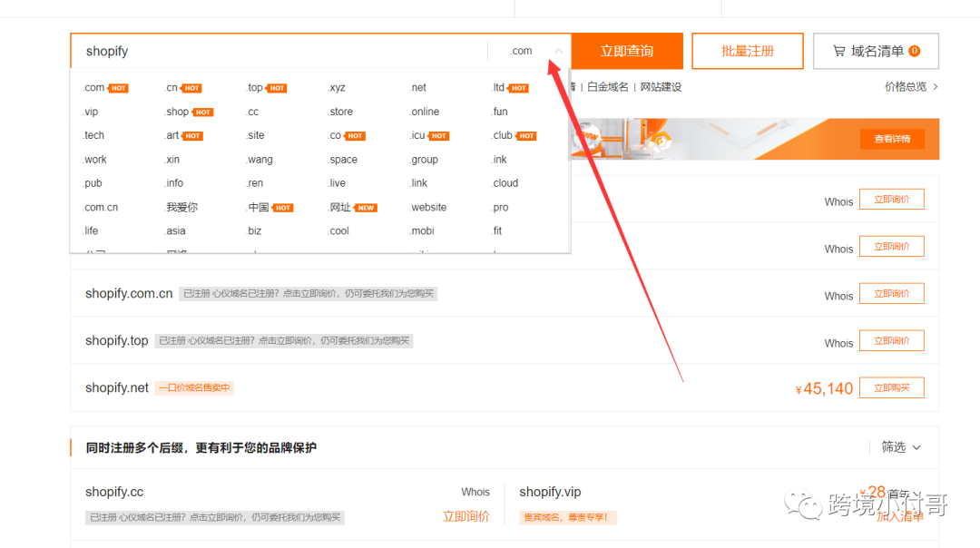The image size is (980, 548).
Task: Pick the .life suffix
Action: (91, 231)
